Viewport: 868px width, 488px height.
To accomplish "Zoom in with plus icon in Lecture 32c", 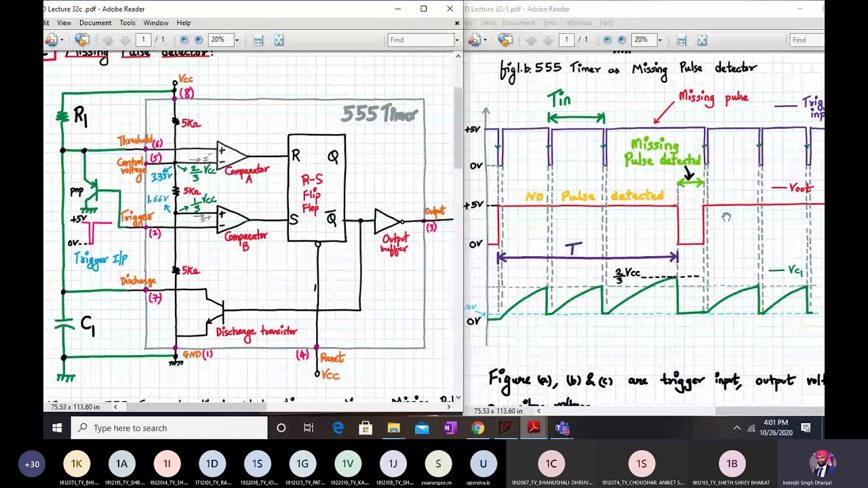I will [198, 40].
